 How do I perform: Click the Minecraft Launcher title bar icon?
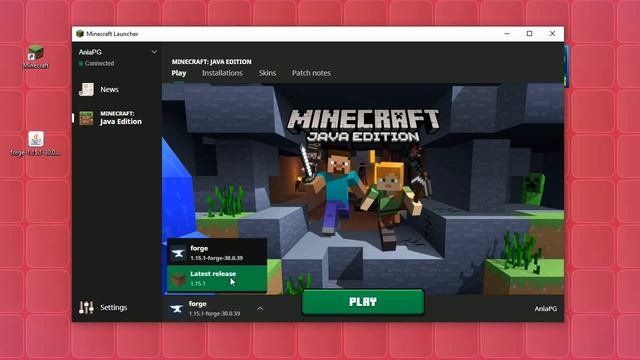point(80,33)
